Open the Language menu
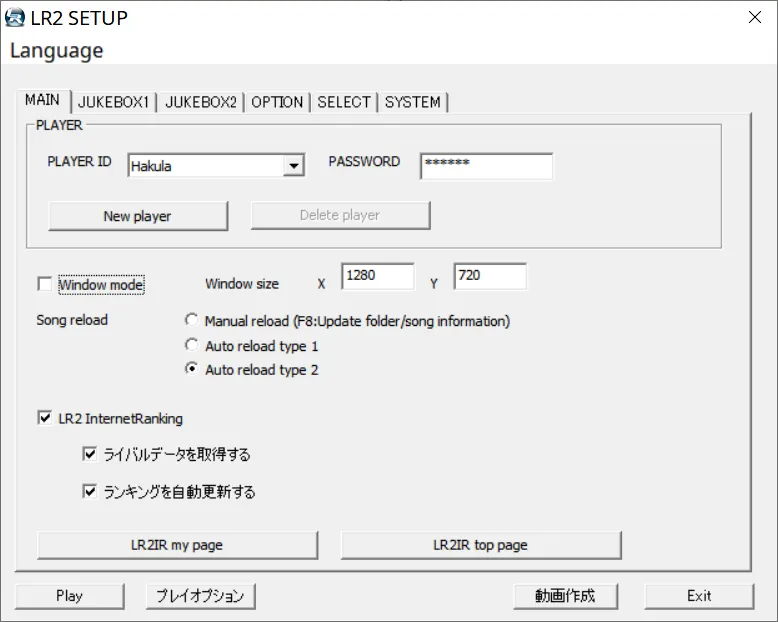The height and width of the screenshot is (622, 778). (x=57, y=51)
